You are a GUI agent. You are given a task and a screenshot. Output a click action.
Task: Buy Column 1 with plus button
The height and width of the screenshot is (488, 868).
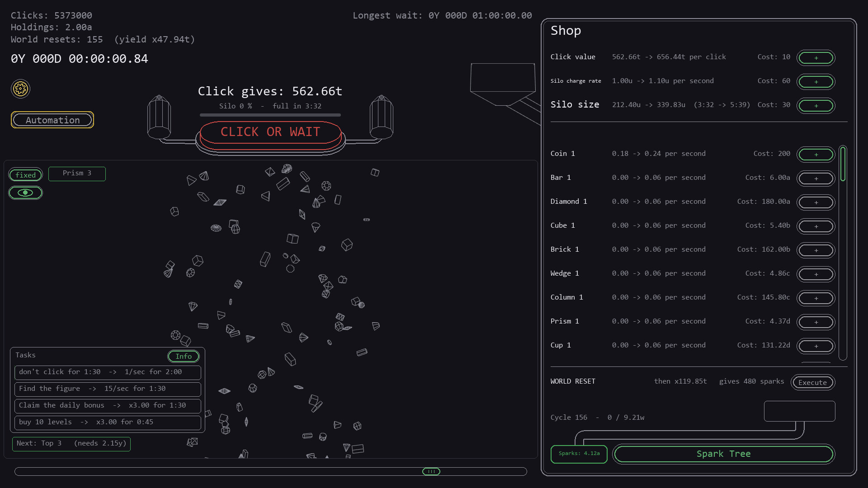point(816,298)
